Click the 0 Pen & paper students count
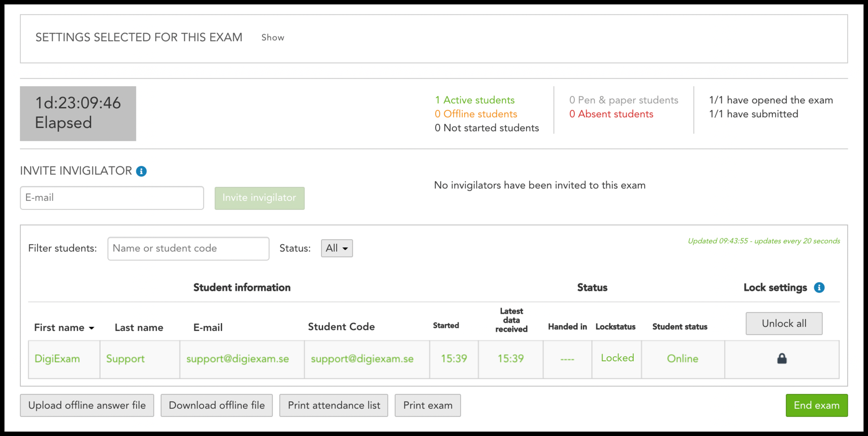Image resolution: width=868 pixels, height=436 pixels. (x=623, y=100)
